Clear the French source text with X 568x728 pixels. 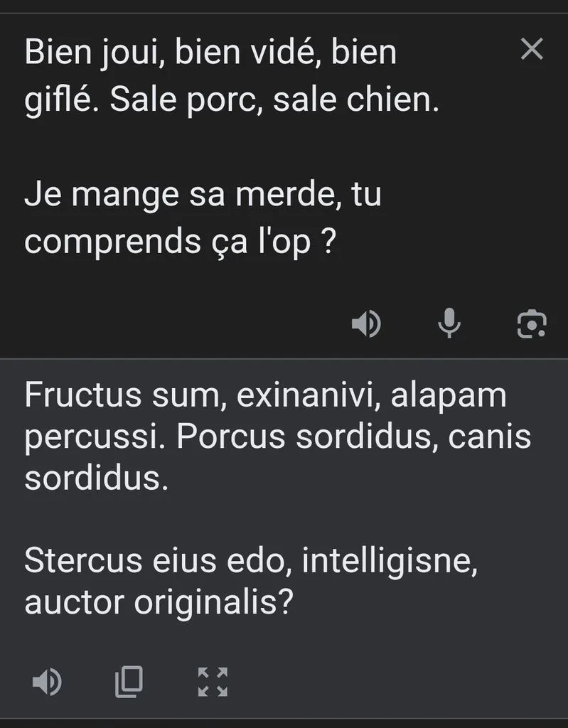click(532, 49)
